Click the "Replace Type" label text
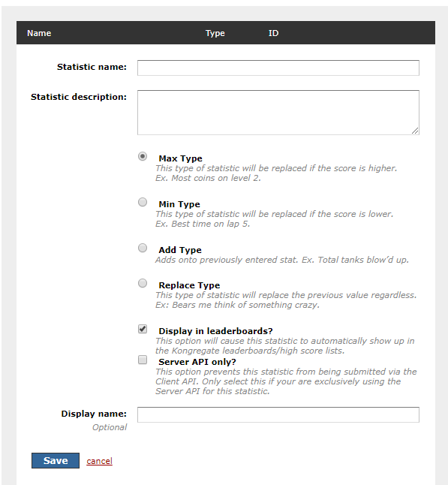 (x=189, y=285)
